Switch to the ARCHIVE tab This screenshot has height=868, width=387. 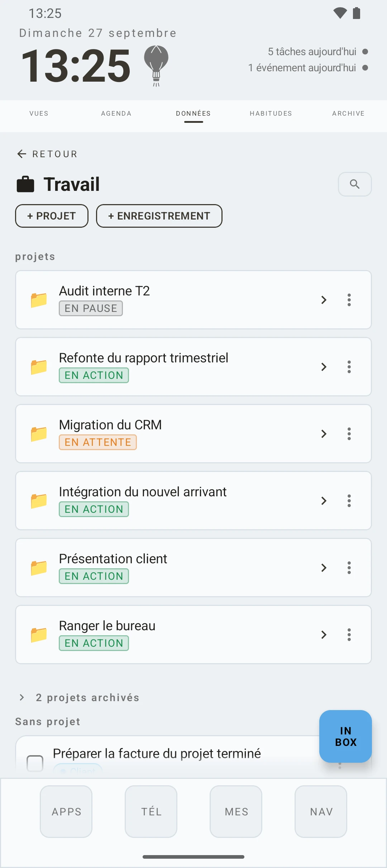point(348,114)
